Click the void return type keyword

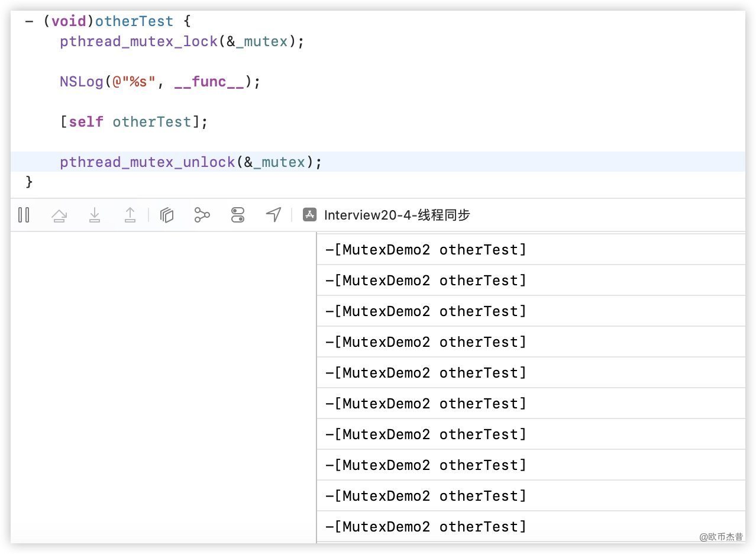click(69, 21)
